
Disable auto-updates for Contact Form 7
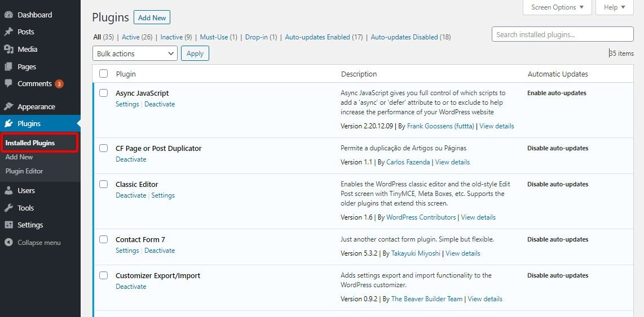(x=558, y=239)
